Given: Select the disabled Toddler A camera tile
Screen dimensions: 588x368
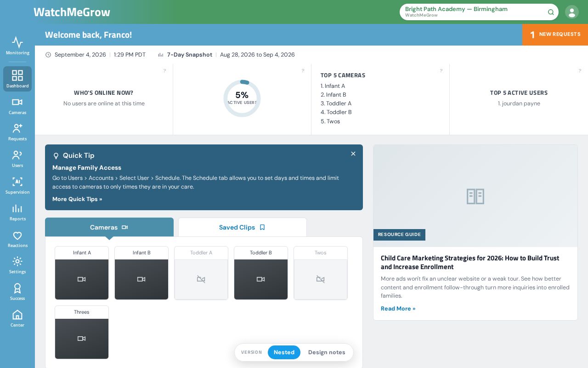Looking at the screenshot, I should [x=201, y=273].
